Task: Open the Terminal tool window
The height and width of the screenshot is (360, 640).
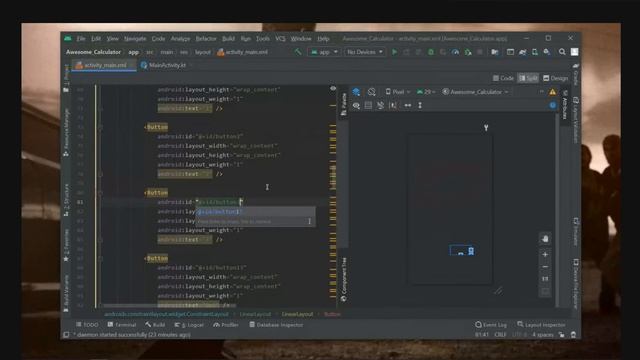Action: [x=122, y=325]
